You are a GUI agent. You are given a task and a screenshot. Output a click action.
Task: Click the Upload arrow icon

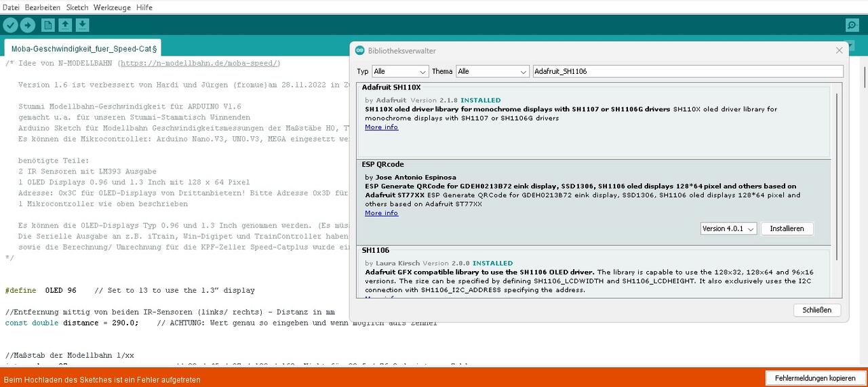click(28, 25)
